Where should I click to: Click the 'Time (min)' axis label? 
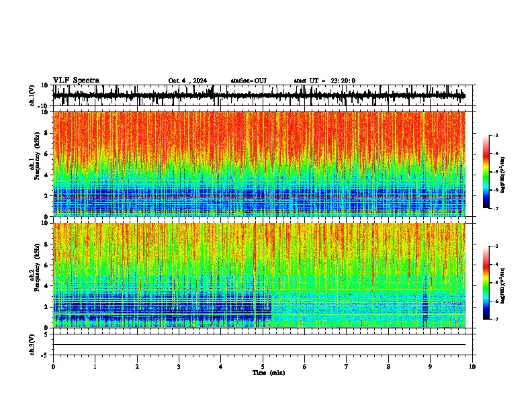click(269, 373)
